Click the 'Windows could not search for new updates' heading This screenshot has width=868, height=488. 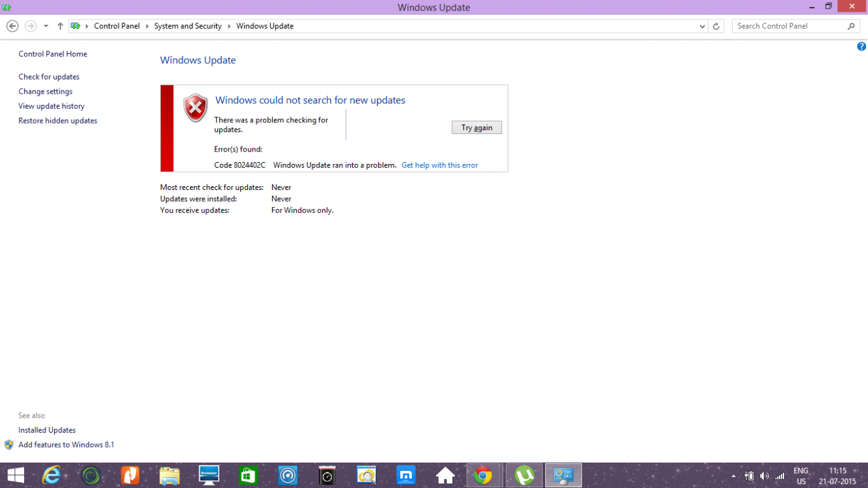tap(310, 100)
